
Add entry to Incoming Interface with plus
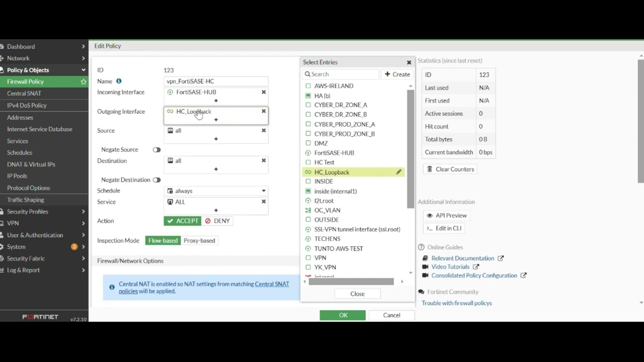(x=216, y=101)
